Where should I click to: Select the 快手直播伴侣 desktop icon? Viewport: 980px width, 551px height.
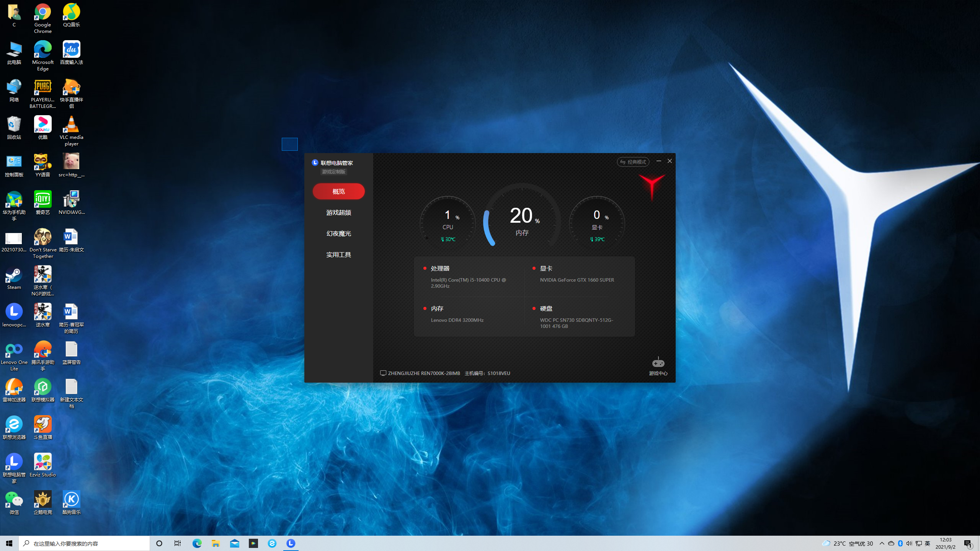(x=71, y=93)
